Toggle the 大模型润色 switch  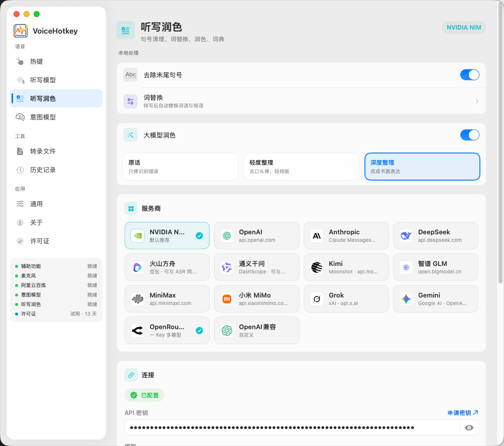469,135
